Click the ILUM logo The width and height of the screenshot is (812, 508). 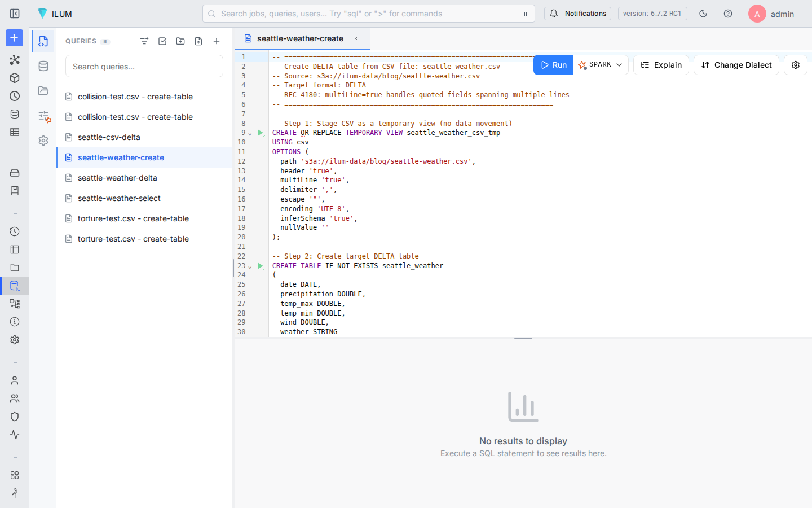click(55, 14)
